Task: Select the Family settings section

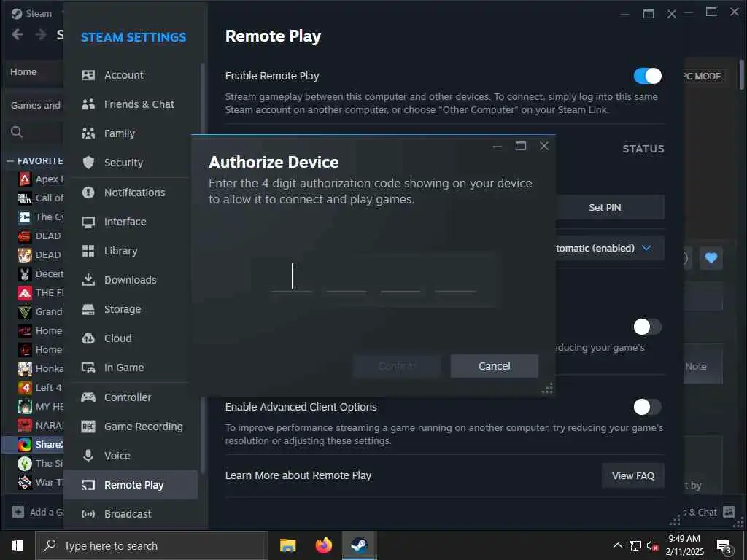Action: point(130,133)
